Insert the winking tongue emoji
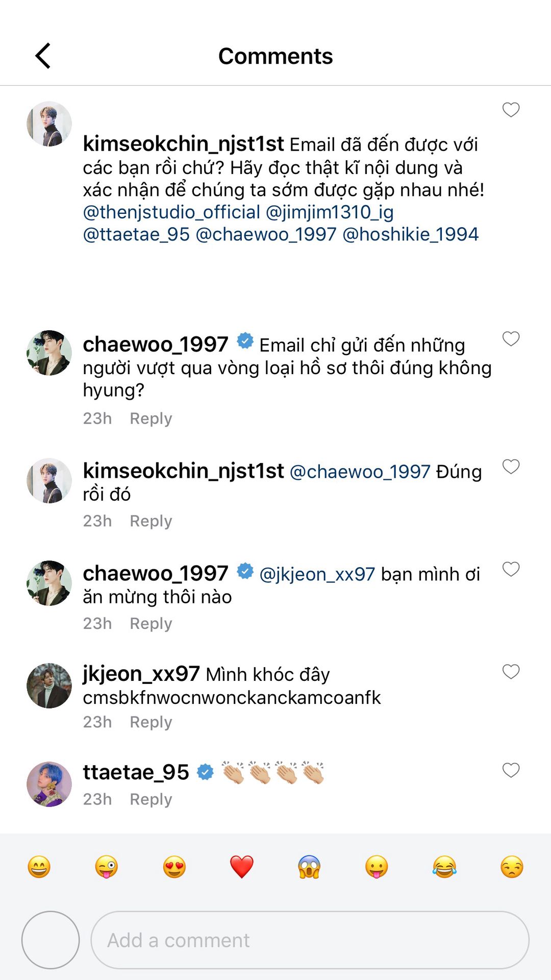551x980 pixels. (107, 867)
